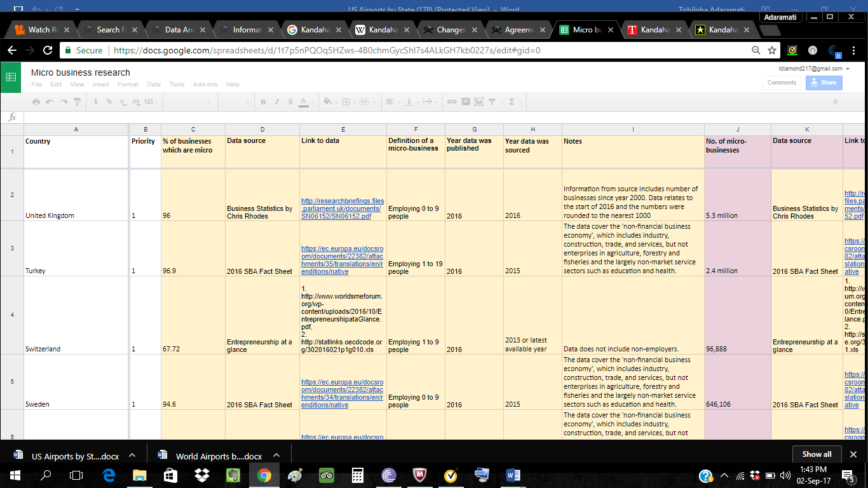
Task: Open Chrome zoom indicator in address bar
Action: coord(756,50)
